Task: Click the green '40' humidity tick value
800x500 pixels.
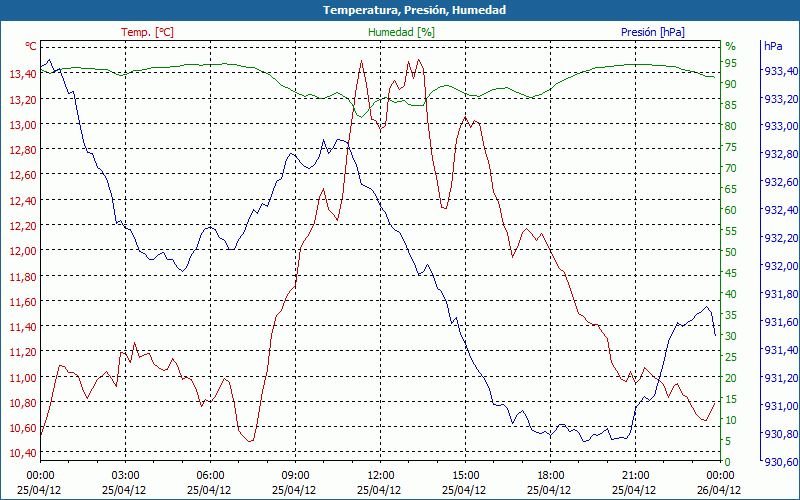Action: point(731,294)
